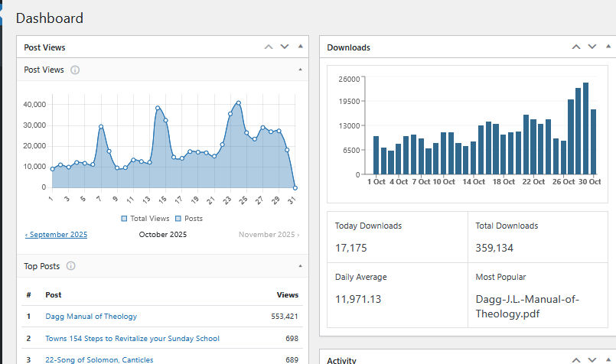Viewport: 616px width, 364px height.
Task: Click info icon next to Top Posts
Action: [71, 266]
